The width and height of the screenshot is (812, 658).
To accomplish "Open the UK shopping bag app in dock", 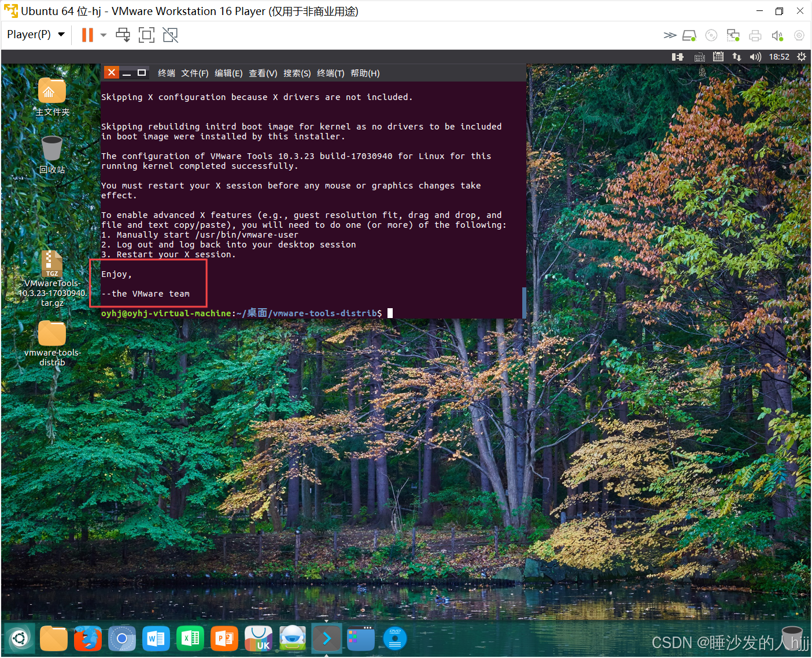I will click(x=259, y=638).
